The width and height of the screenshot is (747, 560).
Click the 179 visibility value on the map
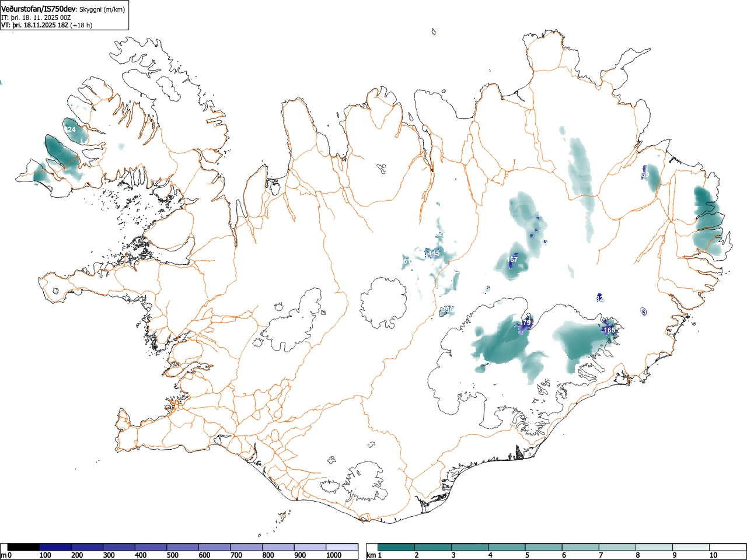526,323
